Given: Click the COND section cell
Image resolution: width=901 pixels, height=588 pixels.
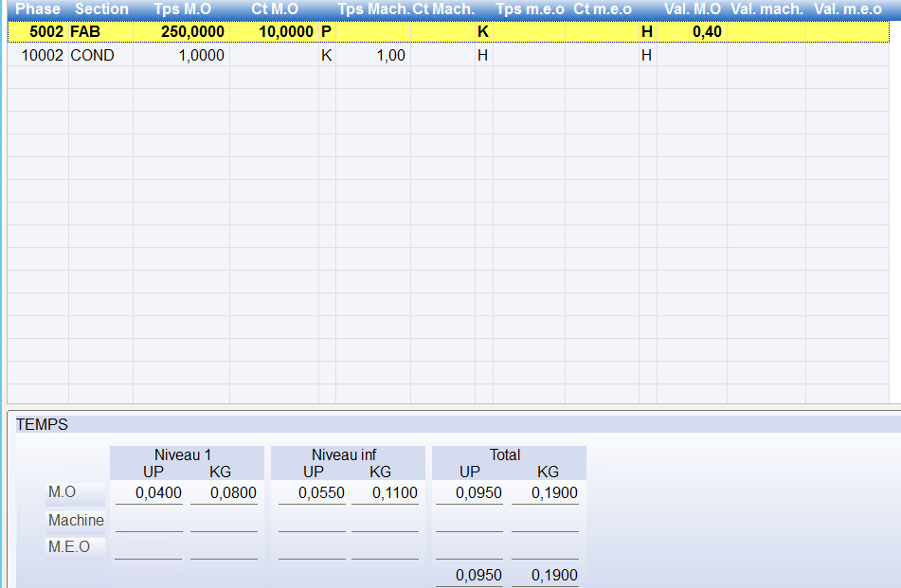Looking at the screenshot, I should (100, 55).
